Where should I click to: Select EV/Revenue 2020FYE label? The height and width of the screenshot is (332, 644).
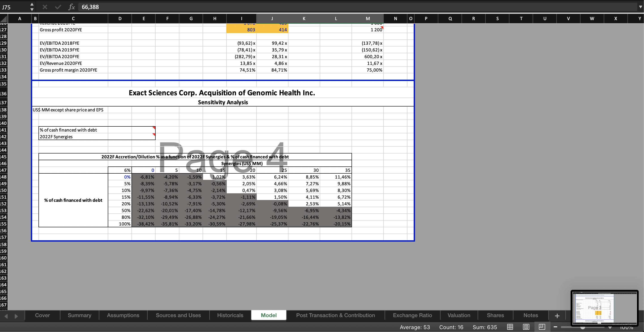(73, 64)
